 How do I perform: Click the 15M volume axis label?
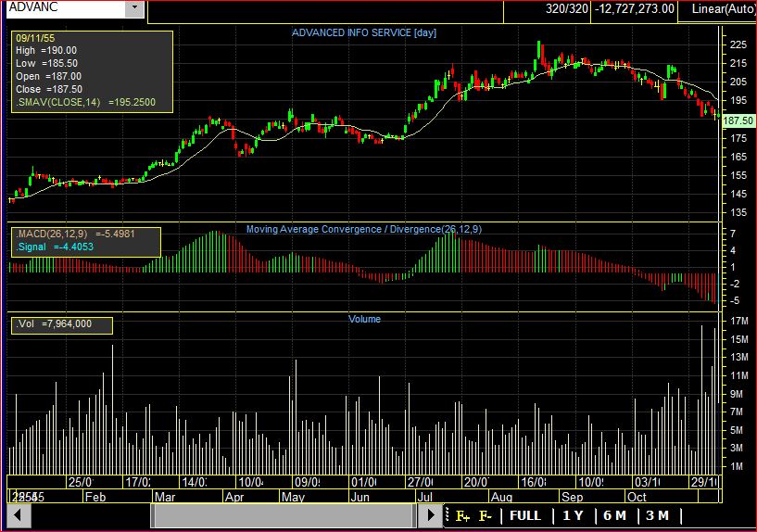(739, 339)
